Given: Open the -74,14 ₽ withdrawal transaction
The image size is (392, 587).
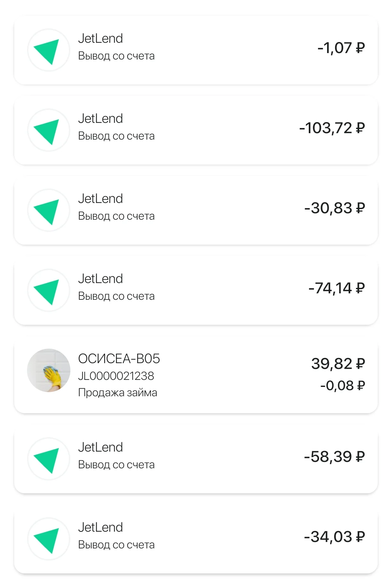Looking at the screenshot, I should pyautogui.click(x=196, y=290).
